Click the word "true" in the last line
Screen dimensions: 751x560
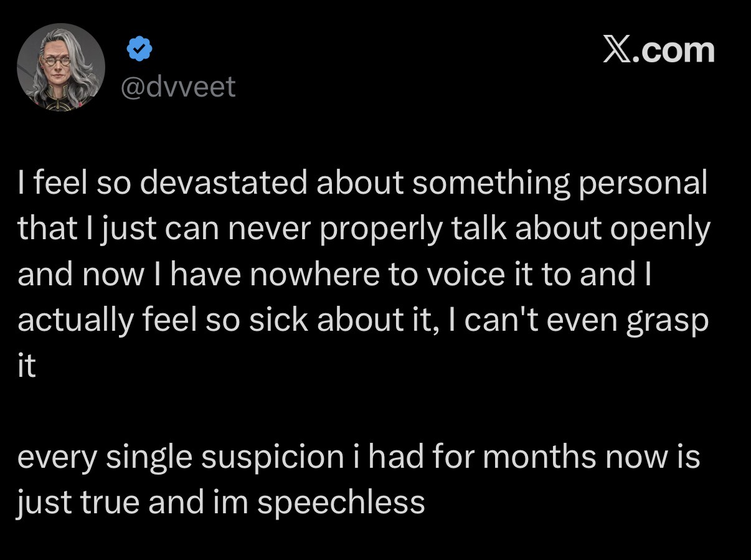[111, 502]
